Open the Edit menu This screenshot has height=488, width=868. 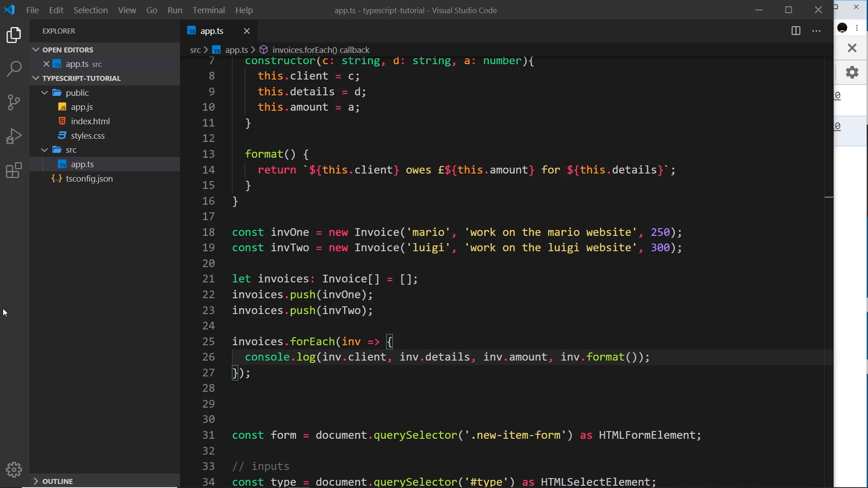click(56, 10)
